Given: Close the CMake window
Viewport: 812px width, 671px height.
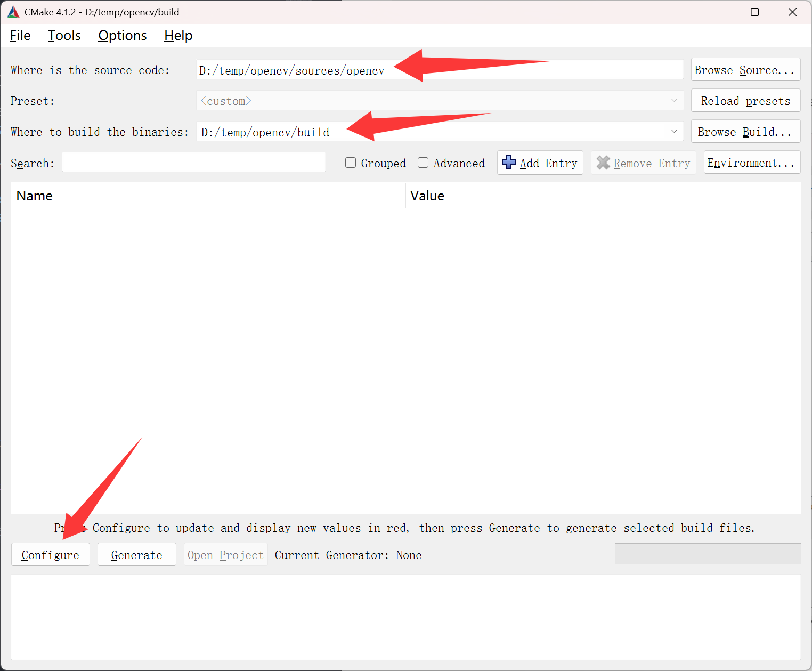Looking at the screenshot, I should [x=792, y=12].
